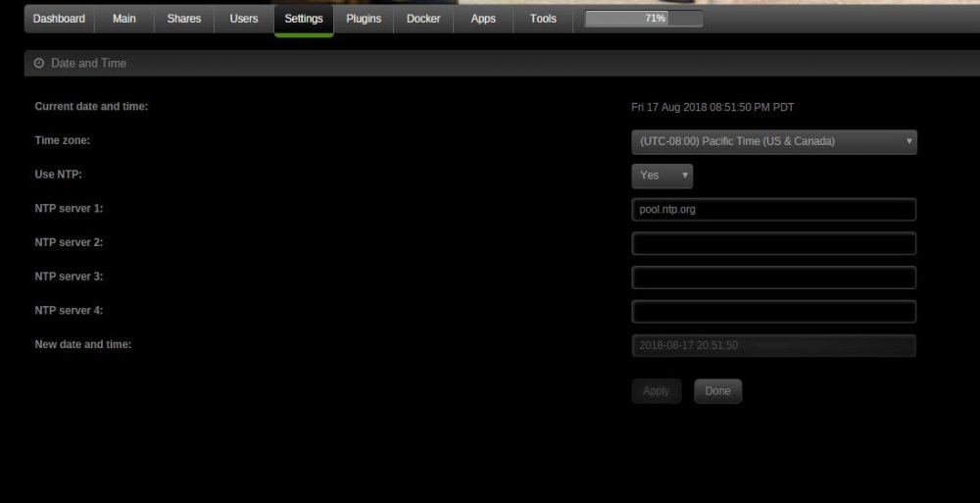The height and width of the screenshot is (503, 980).
Task: Select the NTP server 3 input box
Action: [x=774, y=277]
